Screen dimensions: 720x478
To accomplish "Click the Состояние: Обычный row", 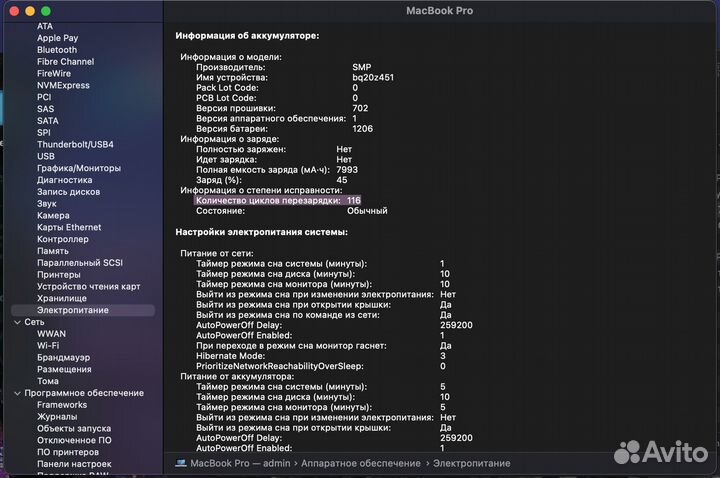I will pos(292,211).
